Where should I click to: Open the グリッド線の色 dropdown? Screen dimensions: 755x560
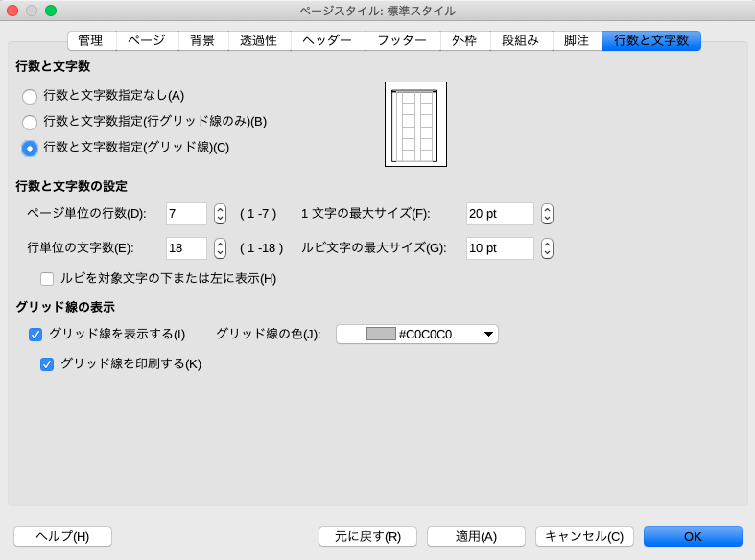[x=417, y=334]
